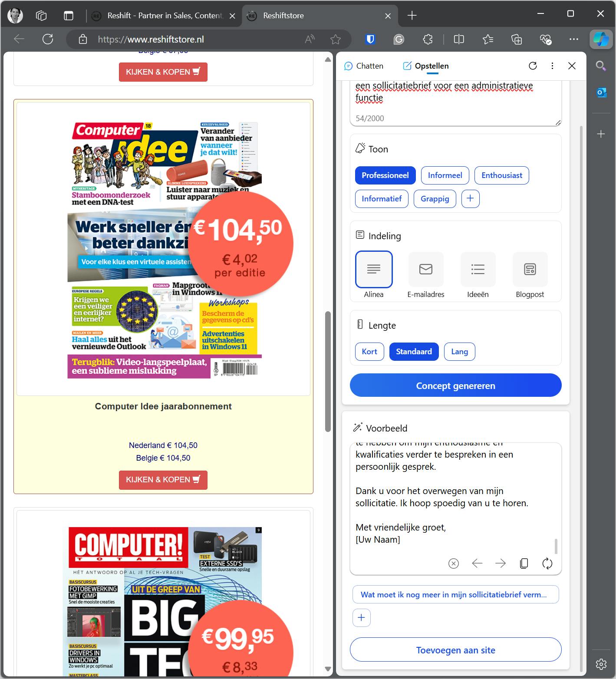The width and height of the screenshot is (616, 679).
Task: Add this page to favorites star
Action: tap(336, 40)
